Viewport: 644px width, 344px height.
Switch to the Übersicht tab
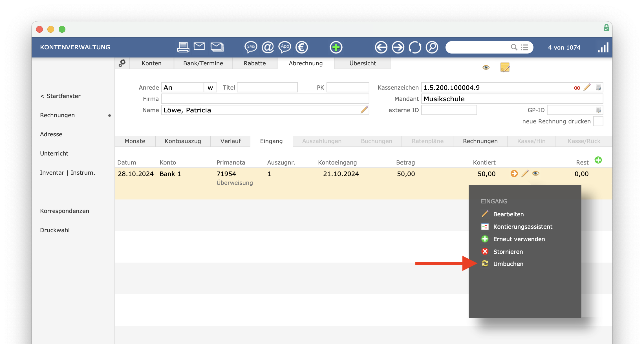363,63
